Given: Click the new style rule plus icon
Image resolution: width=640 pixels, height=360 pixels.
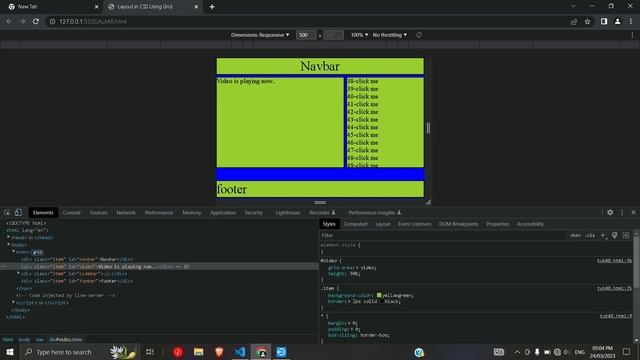Looking at the screenshot, I should tap(602, 235).
